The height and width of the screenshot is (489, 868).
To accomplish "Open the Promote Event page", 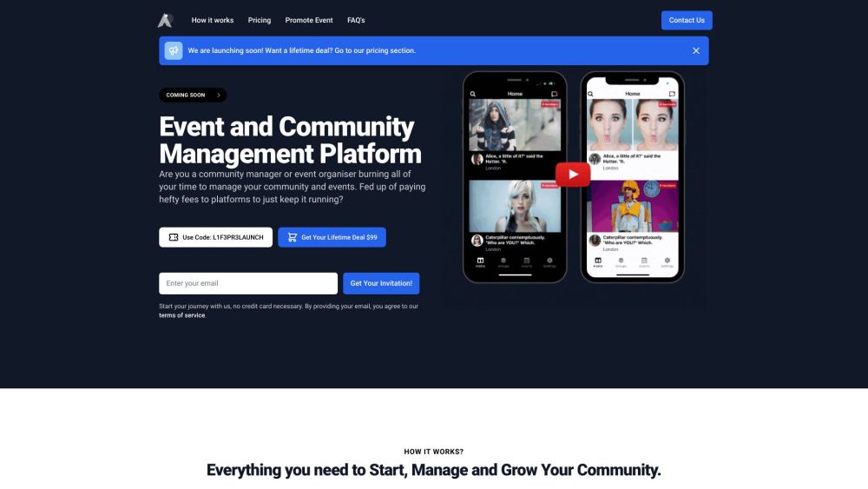I will (309, 20).
